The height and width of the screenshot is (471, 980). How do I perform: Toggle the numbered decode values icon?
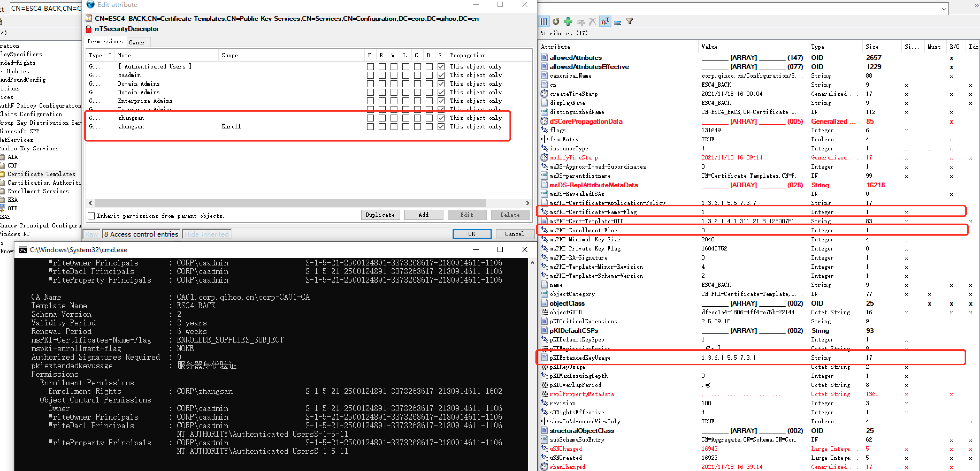(605, 21)
